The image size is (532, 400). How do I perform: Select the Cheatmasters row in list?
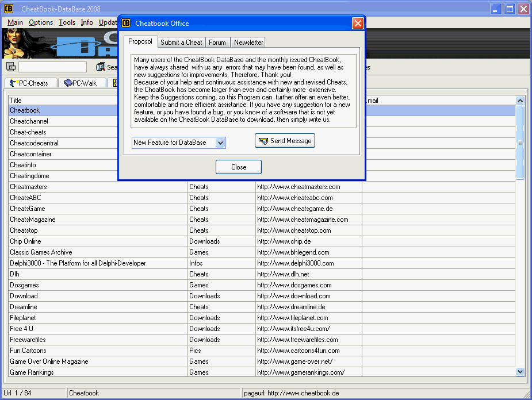coord(98,187)
